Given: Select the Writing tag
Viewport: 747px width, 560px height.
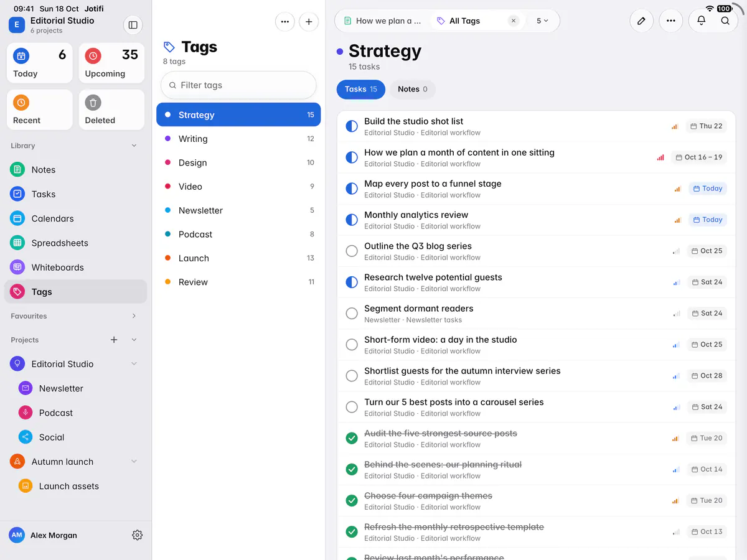Looking at the screenshot, I should [x=238, y=139].
